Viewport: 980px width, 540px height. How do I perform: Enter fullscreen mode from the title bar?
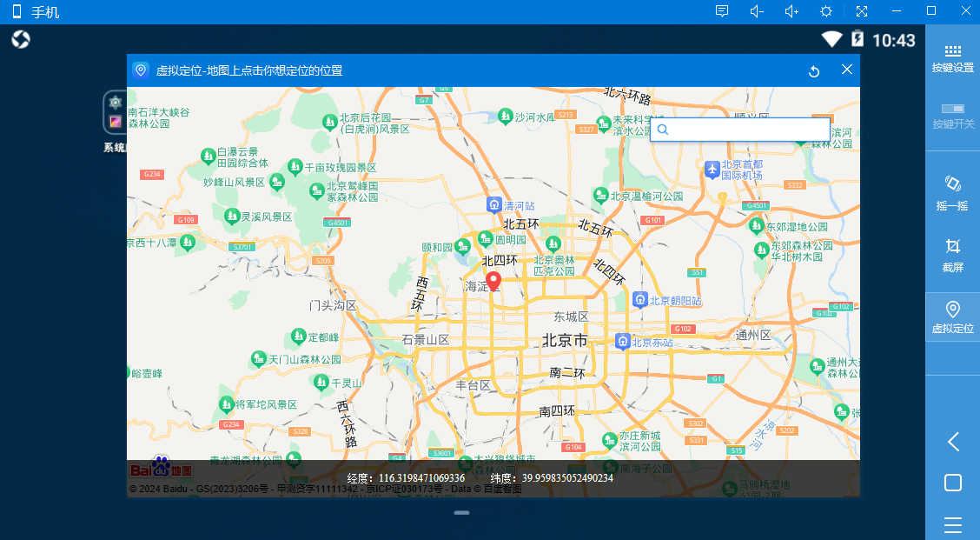point(861,11)
